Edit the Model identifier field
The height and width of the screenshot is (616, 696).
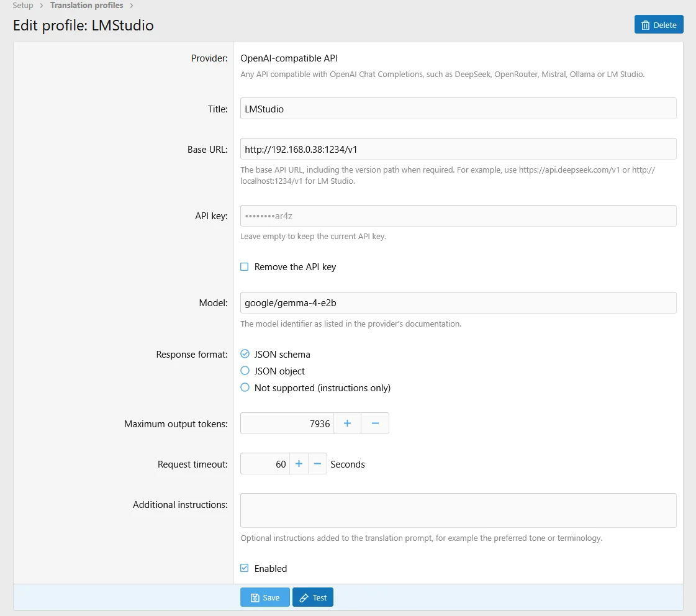tap(458, 302)
